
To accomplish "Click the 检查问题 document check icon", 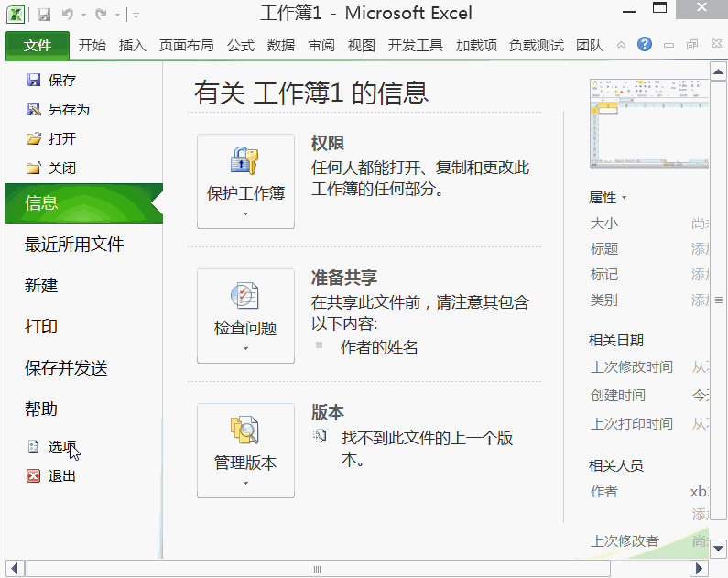I will click(244, 296).
